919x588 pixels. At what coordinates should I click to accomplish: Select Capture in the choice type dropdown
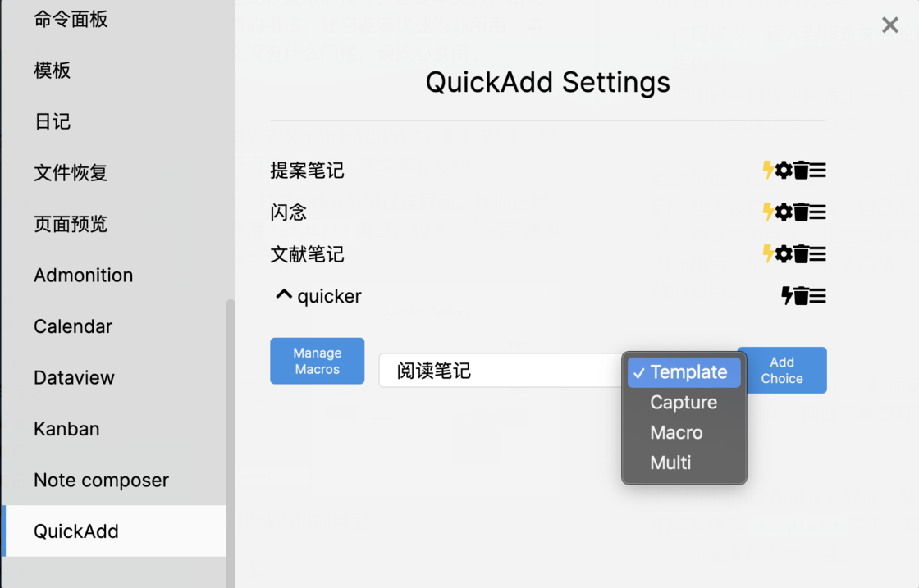coord(684,403)
